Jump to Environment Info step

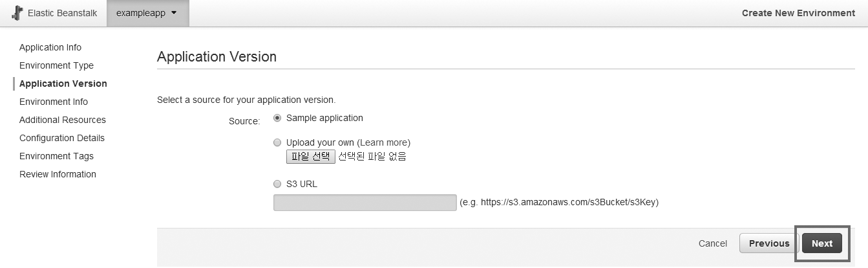[54, 102]
